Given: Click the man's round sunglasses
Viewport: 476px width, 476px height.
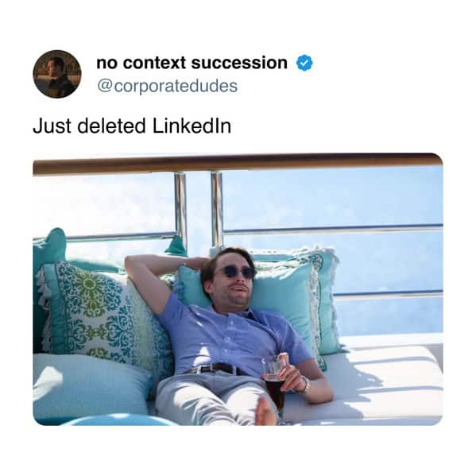Looking at the screenshot, I should click(x=237, y=272).
